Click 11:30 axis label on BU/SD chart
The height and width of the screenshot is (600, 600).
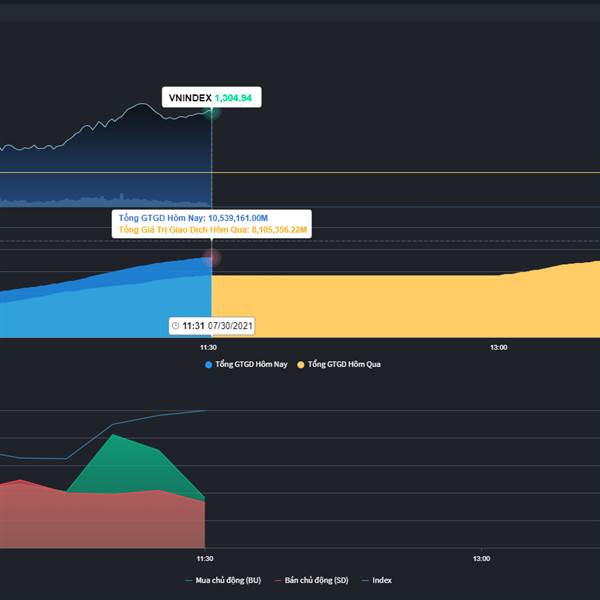point(205,559)
